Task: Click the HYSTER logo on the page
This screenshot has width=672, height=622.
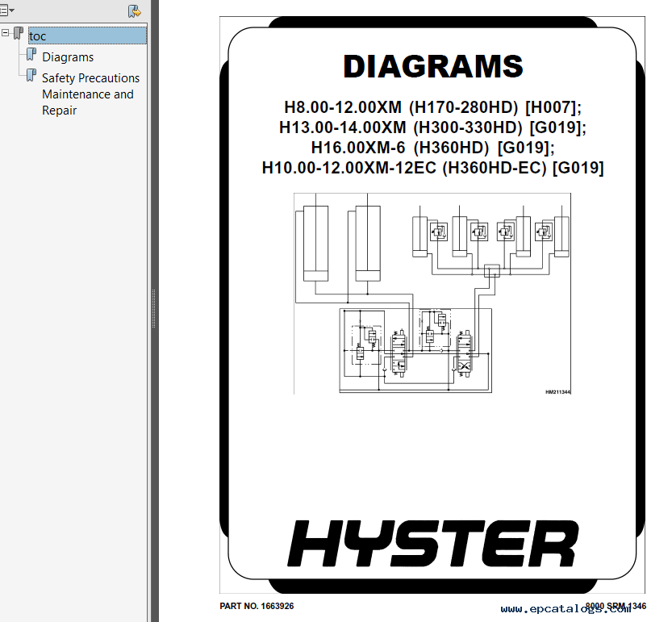Action: [x=433, y=544]
